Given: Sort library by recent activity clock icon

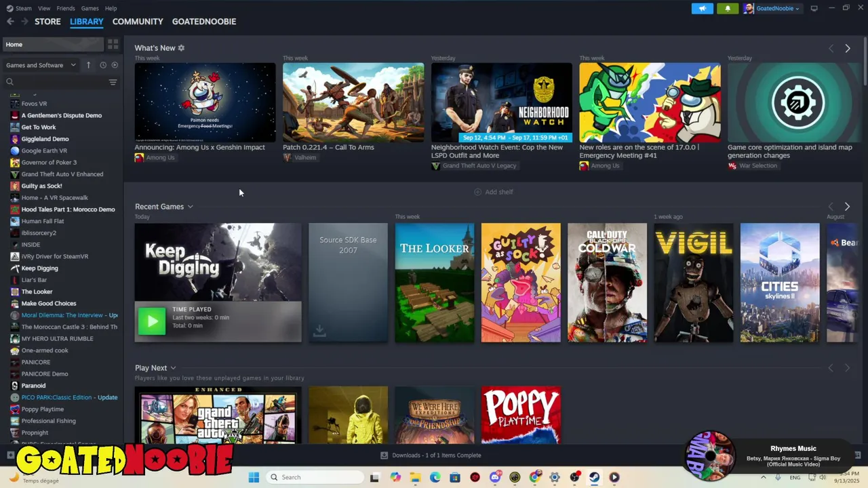Looking at the screenshot, I should pyautogui.click(x=103, y=65).
